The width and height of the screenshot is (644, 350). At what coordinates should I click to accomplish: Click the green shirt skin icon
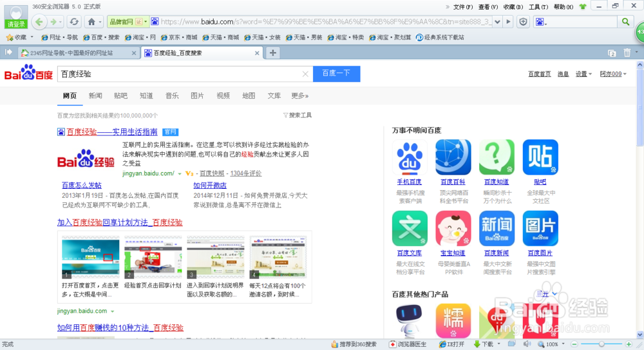[583, 6]
